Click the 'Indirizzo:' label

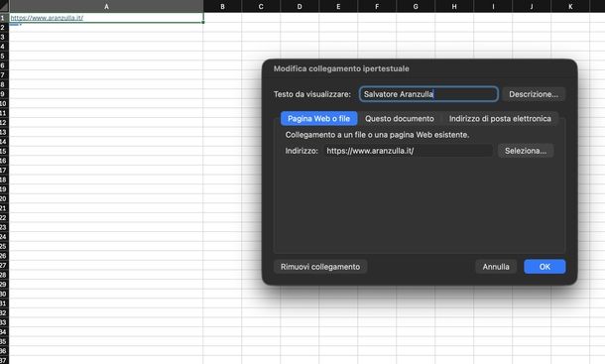(x=302, y=151)
